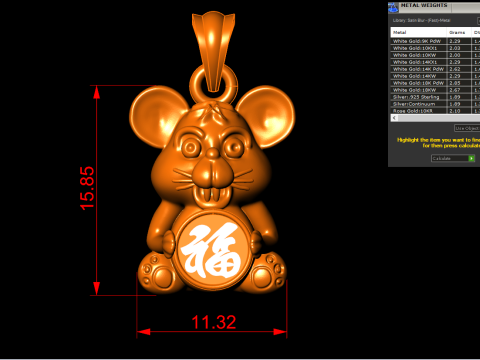Sort by the Grams column header
Viewport: 480px width, 360px height.
459,32
